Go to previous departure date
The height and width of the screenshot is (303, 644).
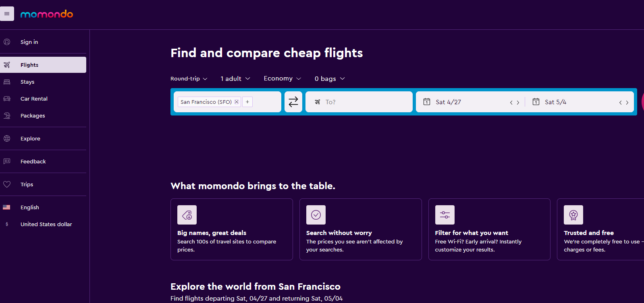coord(511,103)
